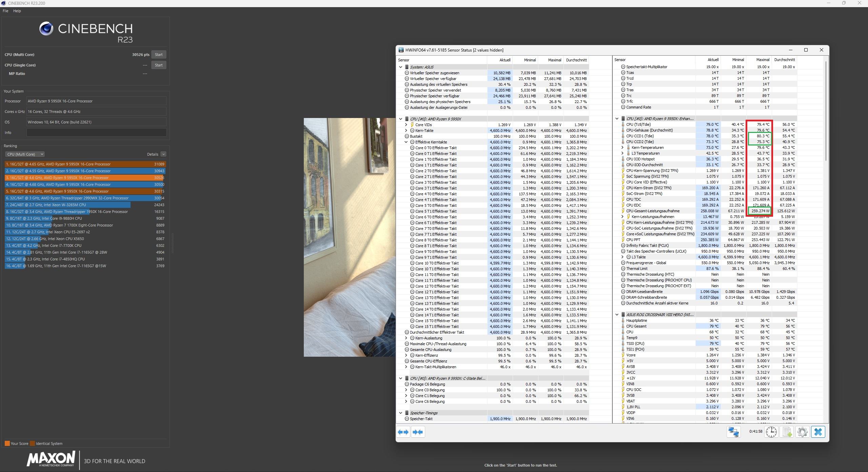Collapse the Speicher-Timings sensor group
The width and height of the screenshot is (868, 472).
point(400,413)
